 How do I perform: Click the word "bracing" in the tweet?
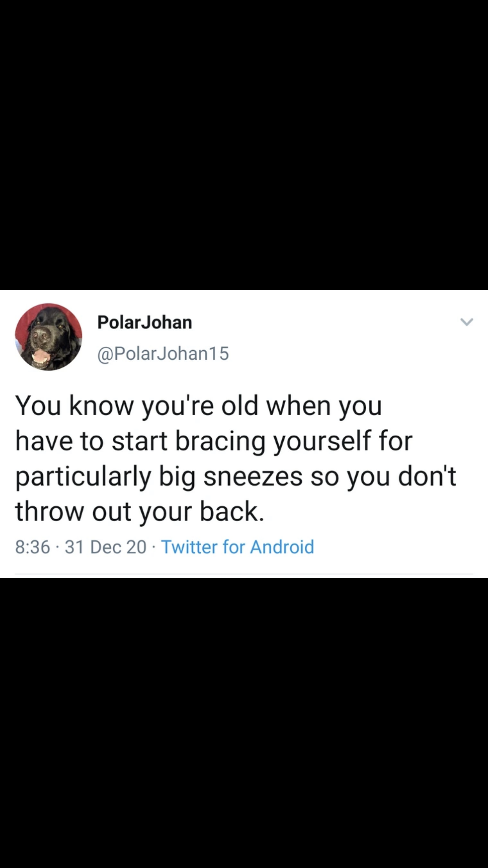[220, 441]
